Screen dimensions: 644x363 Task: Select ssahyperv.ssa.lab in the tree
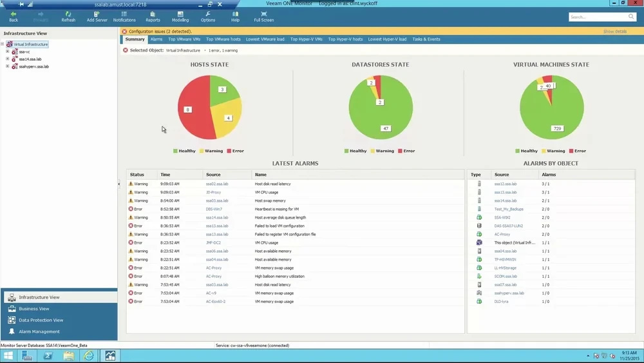(x=33, y=66)
